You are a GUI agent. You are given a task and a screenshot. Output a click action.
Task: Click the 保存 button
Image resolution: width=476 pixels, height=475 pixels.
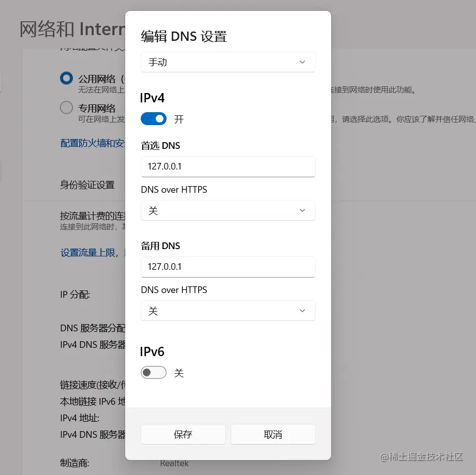click(183, 434)
